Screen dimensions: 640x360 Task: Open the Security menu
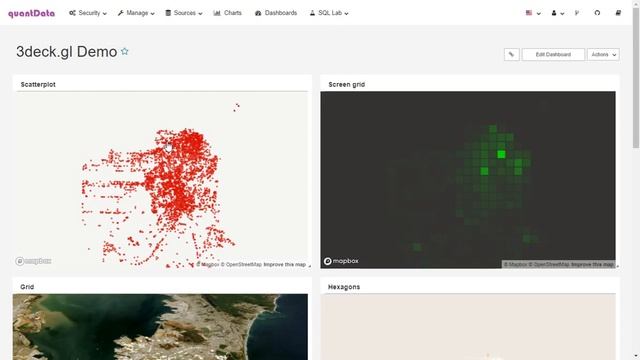(x=88, y=13)
